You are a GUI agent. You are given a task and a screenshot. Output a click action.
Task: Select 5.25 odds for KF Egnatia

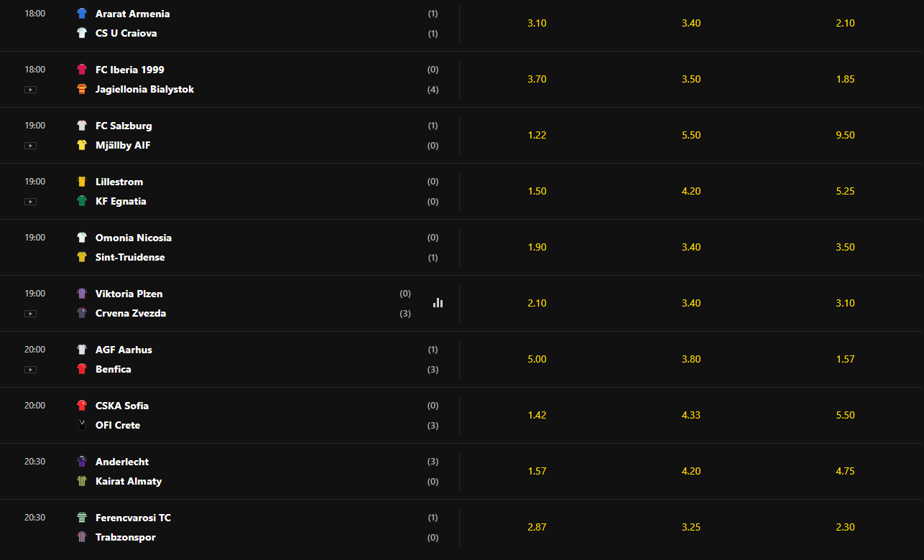pyautogui.click(x=846, y=191)
